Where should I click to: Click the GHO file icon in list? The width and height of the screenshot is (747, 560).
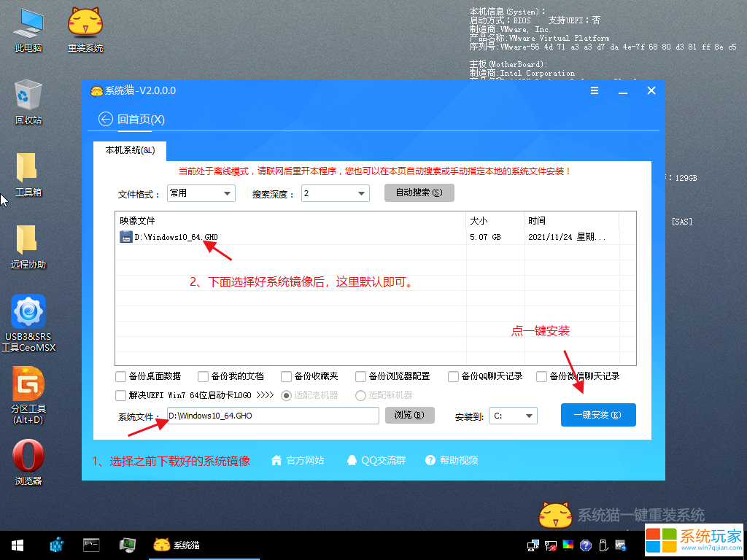[125, 237]
